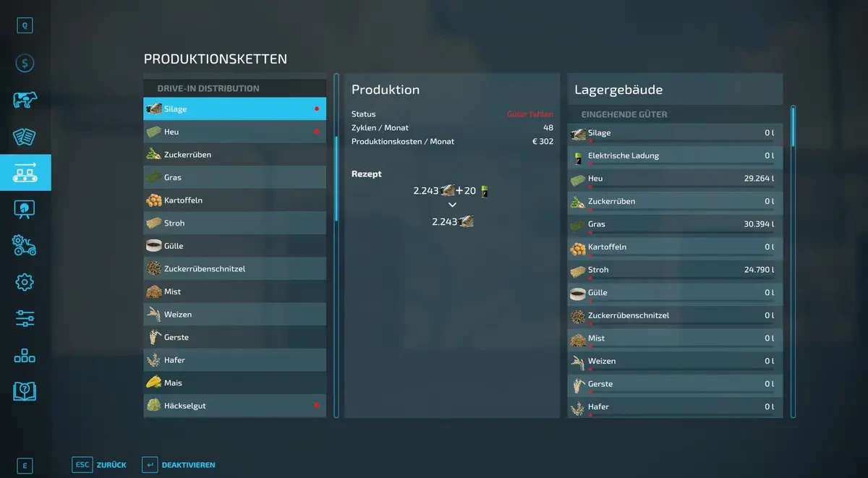
Task: Select the production chains conveyor icon
Action: tap(25, 173)
